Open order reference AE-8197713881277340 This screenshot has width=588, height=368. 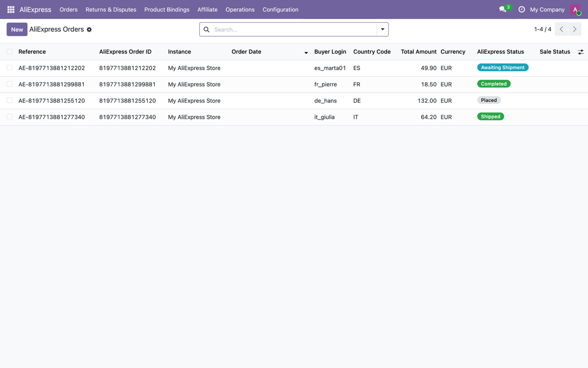51,117
